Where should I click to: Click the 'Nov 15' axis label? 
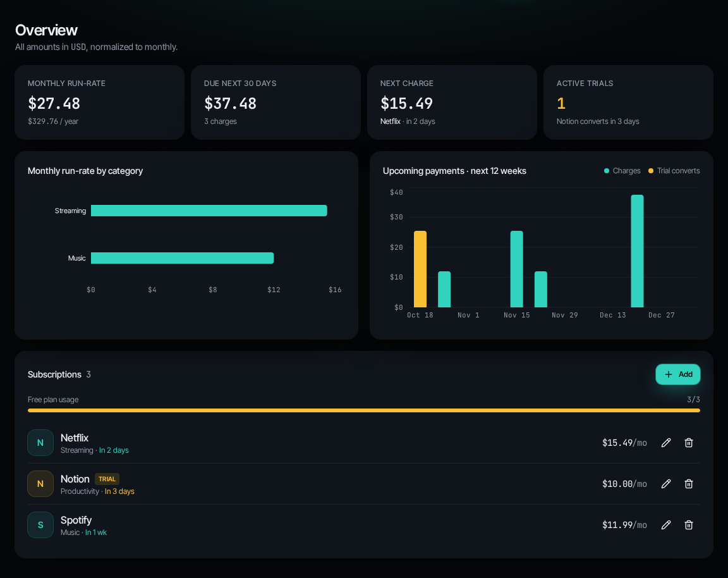(517, 315)
